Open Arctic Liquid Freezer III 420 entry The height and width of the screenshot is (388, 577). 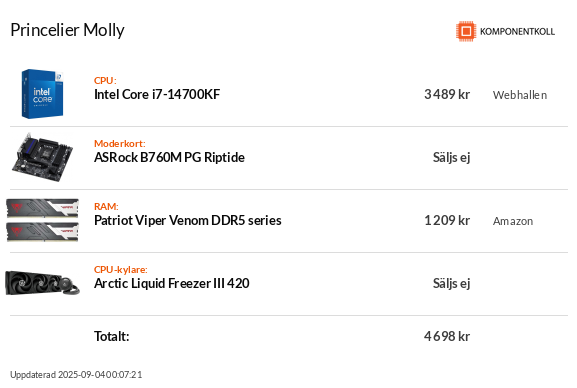(x=171, y=283)
